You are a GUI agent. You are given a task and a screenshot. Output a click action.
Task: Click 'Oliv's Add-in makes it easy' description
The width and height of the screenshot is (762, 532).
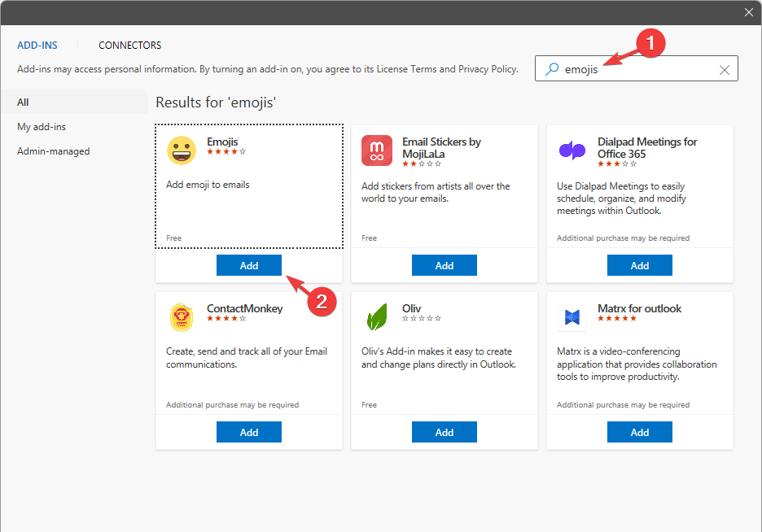(x=438, y=358)
